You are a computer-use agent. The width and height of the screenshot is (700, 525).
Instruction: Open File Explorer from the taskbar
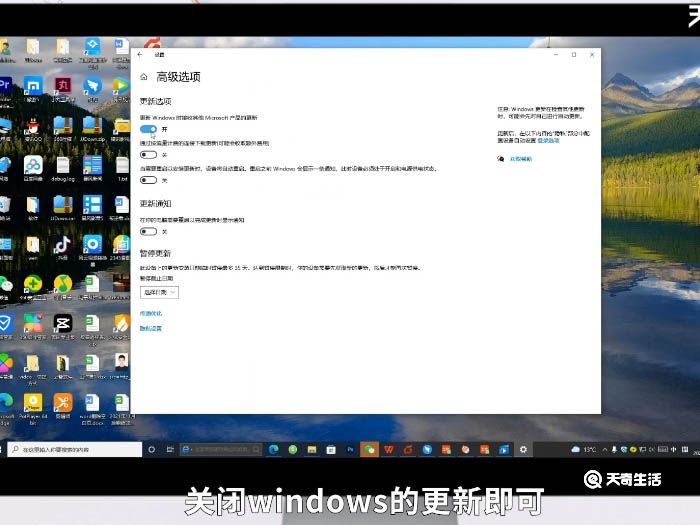(x=312, y=450)
